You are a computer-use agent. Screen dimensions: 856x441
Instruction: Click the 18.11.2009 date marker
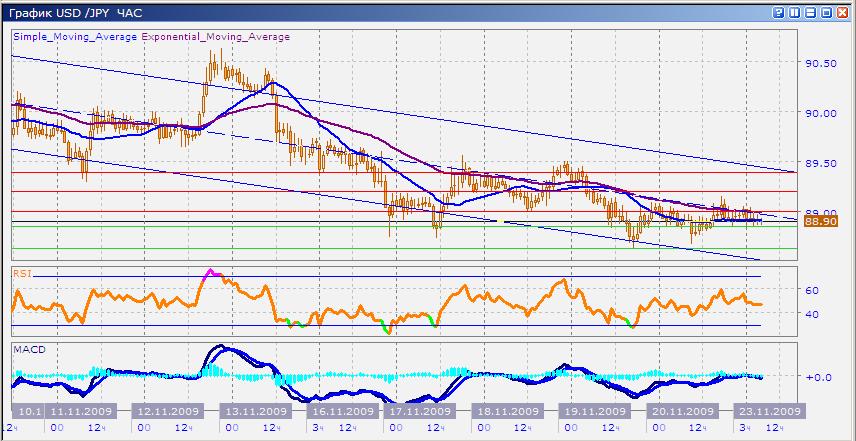tap(507, 411)
